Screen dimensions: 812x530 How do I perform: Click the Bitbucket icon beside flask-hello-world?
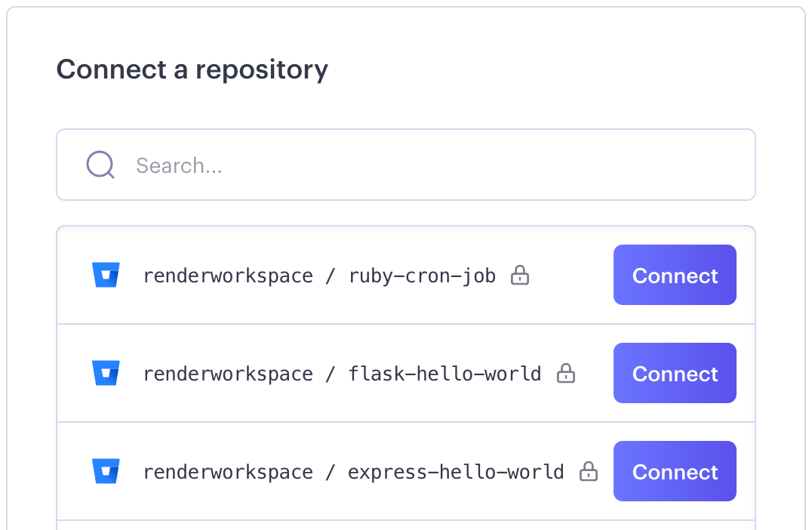[x=106, y=373]
